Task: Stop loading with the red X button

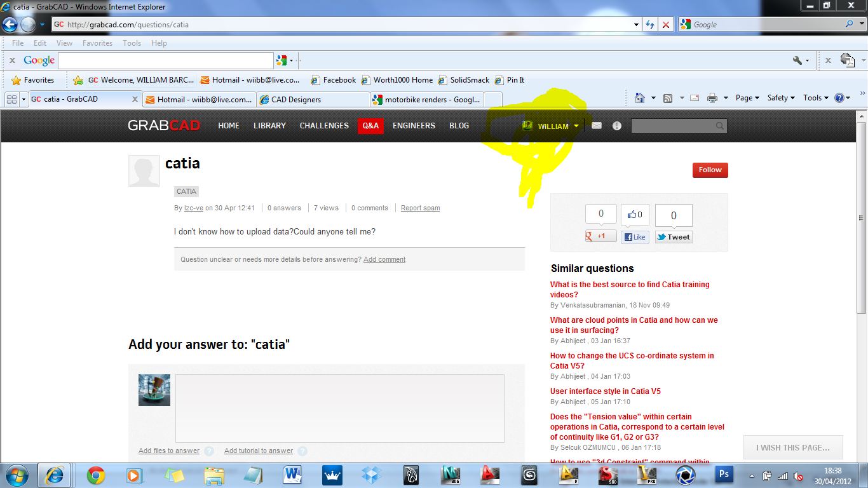Action: coord(665,25)
